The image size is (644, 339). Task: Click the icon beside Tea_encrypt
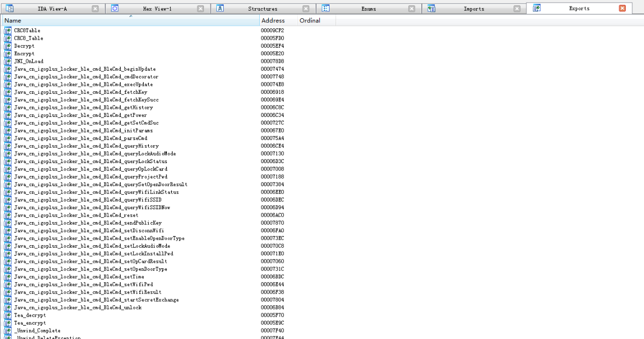pos(8,323)
